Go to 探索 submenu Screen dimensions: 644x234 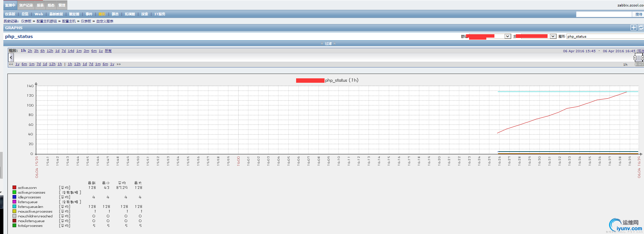[145, 14]
